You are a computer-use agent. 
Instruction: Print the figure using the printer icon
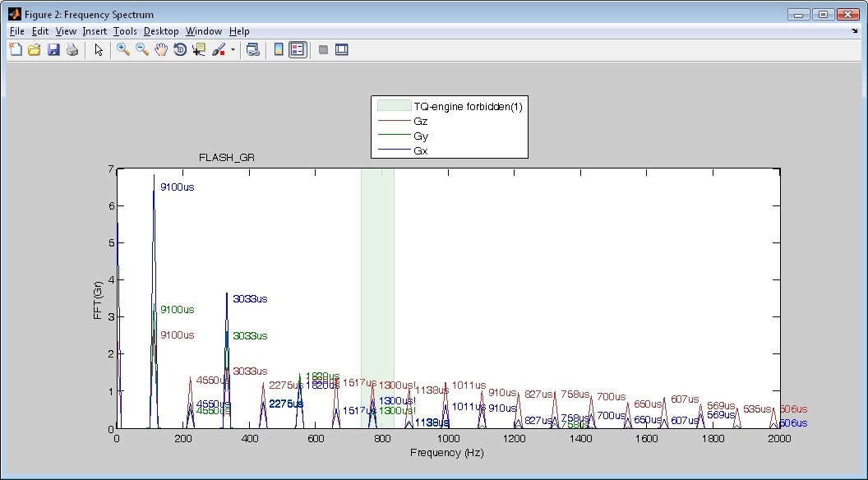pos(72,49)
